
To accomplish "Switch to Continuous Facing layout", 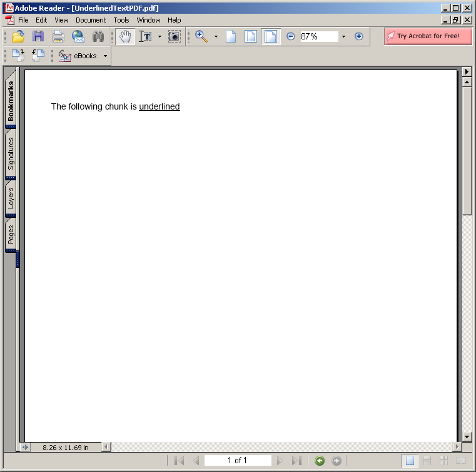I will 444,461.
